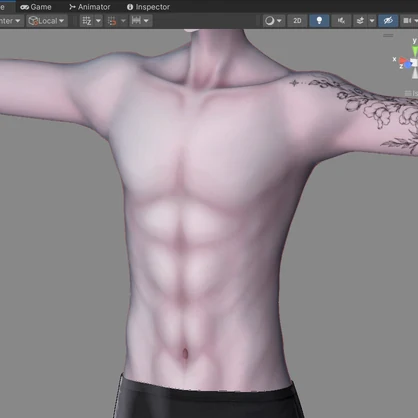Toggle grid snapping magnet icon
Screen dimensions: 418x418
(112, 21)
